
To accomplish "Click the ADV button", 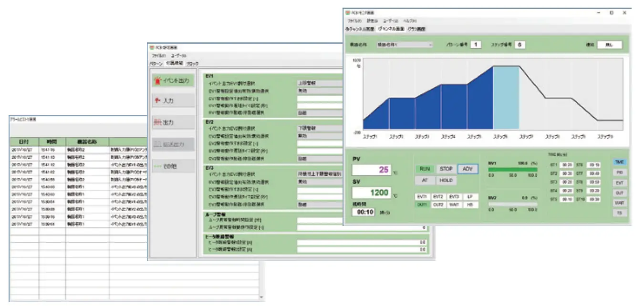I will [468, 169].
